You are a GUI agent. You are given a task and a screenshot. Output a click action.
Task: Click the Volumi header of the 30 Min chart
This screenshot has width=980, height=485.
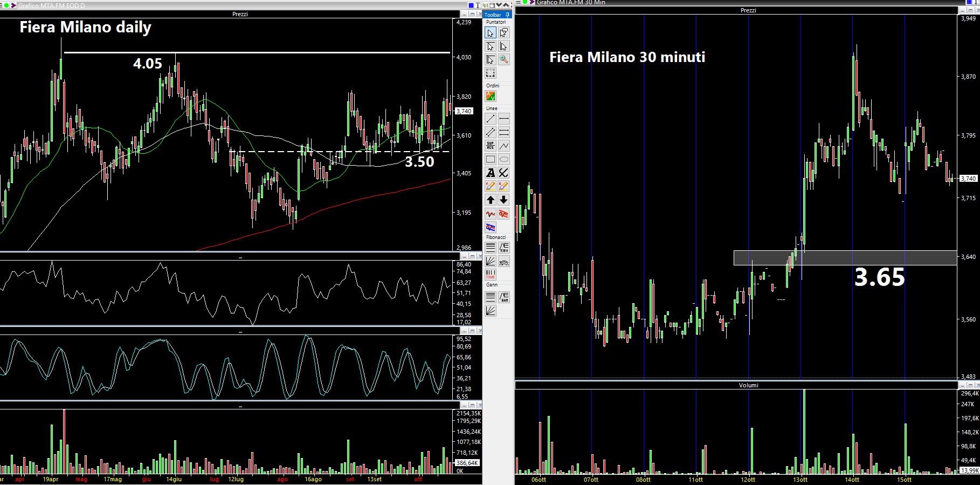tap(748, 385)
